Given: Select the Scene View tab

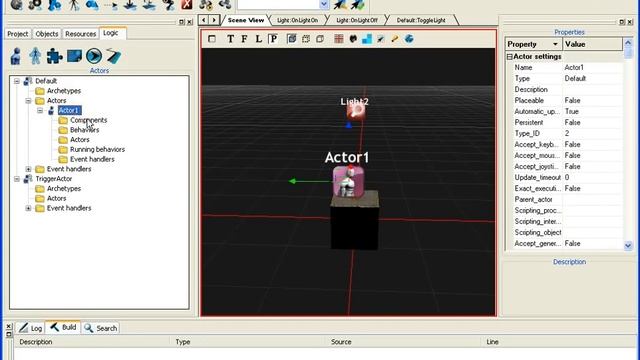Looking at the screenshot, I should pos(246,20).
